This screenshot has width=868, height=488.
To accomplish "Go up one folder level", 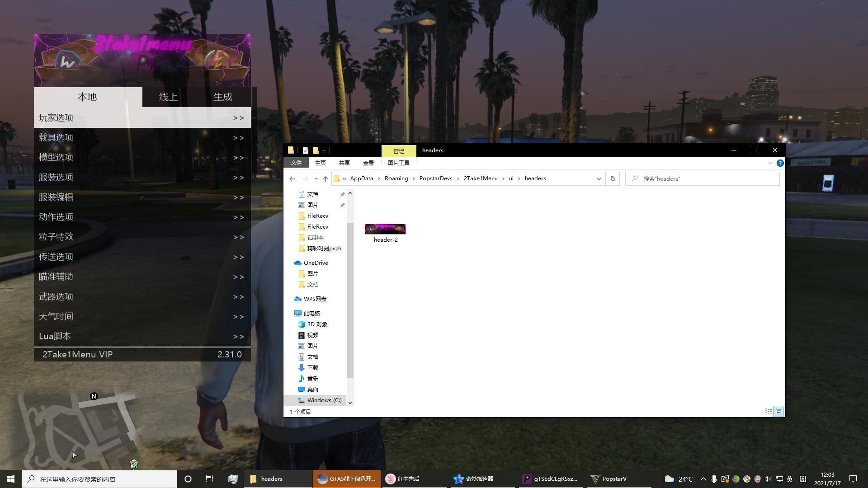I will point(325,178).
